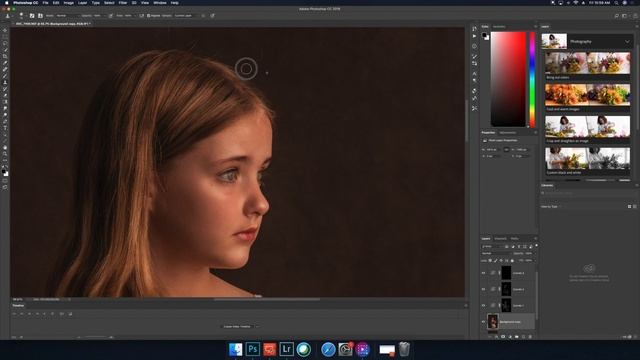Toggle the type layer filter icon
The width and height of the screenshot is (640, 360).
(519, 247)
